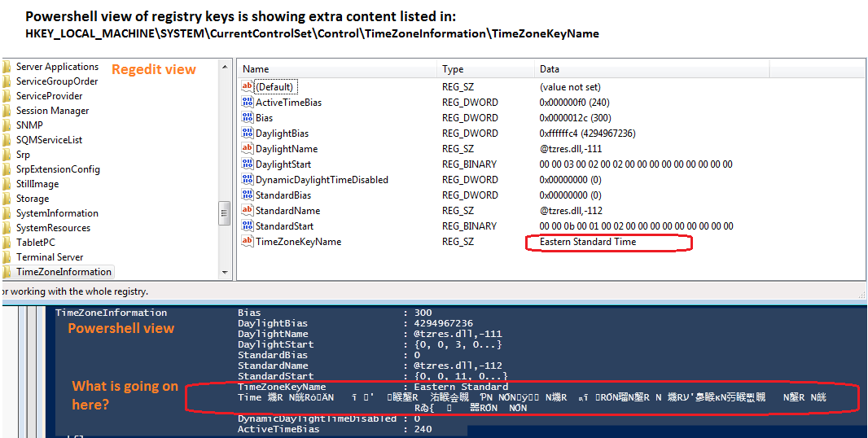Click the regedit status bar text
868x438 pixels.
click(x=76, y=291)
